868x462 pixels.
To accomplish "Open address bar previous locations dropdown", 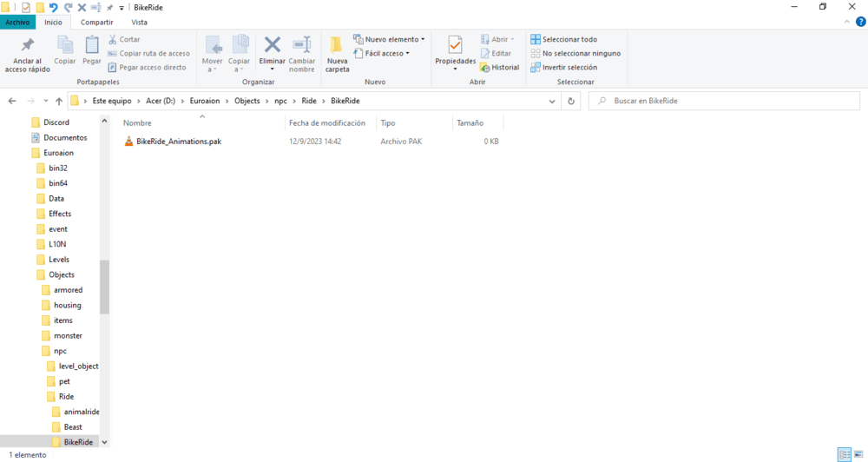I will click(x=552, y=101).
